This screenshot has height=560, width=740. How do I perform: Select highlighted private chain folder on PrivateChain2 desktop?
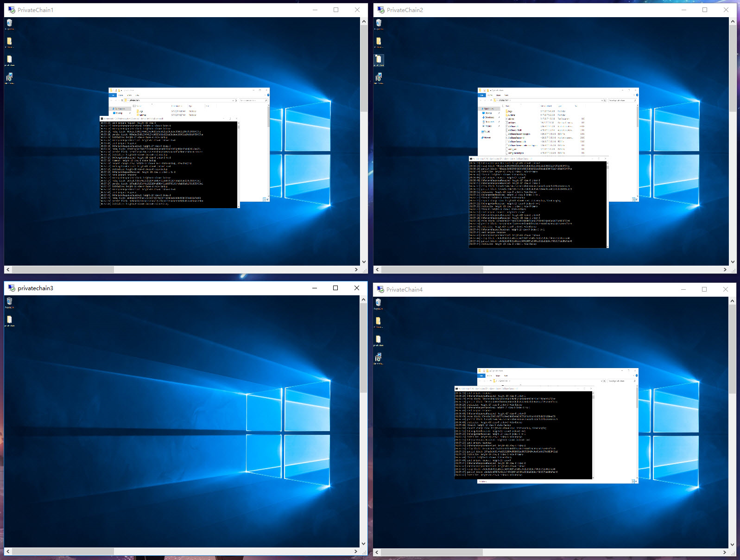(379, 60)
